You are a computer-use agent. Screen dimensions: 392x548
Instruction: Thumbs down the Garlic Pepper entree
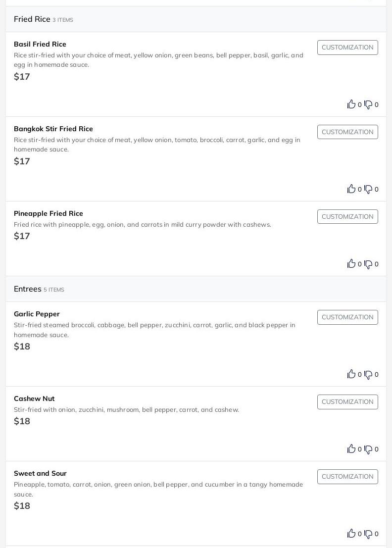pyautogui.click(x=368, y=374)
